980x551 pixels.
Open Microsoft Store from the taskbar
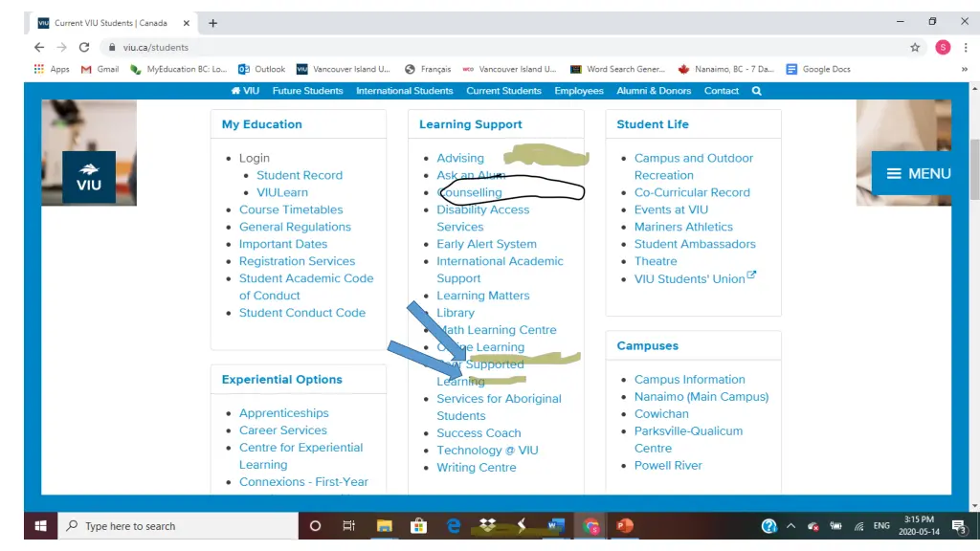[419, 526]
